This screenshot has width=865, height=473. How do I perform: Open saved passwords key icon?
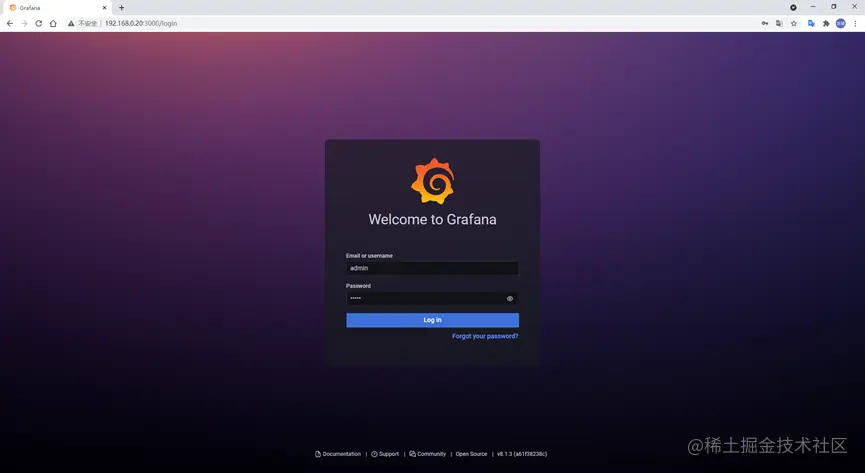coord(765,23)
